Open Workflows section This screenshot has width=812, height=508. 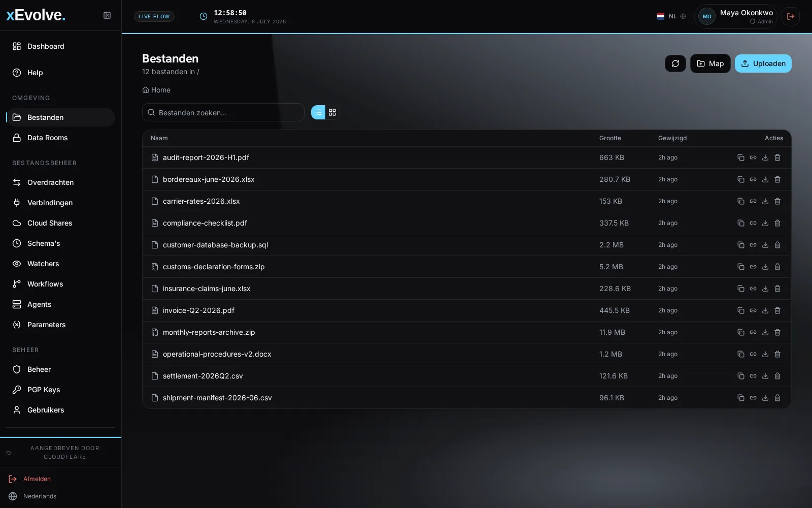tap(60, 284)
